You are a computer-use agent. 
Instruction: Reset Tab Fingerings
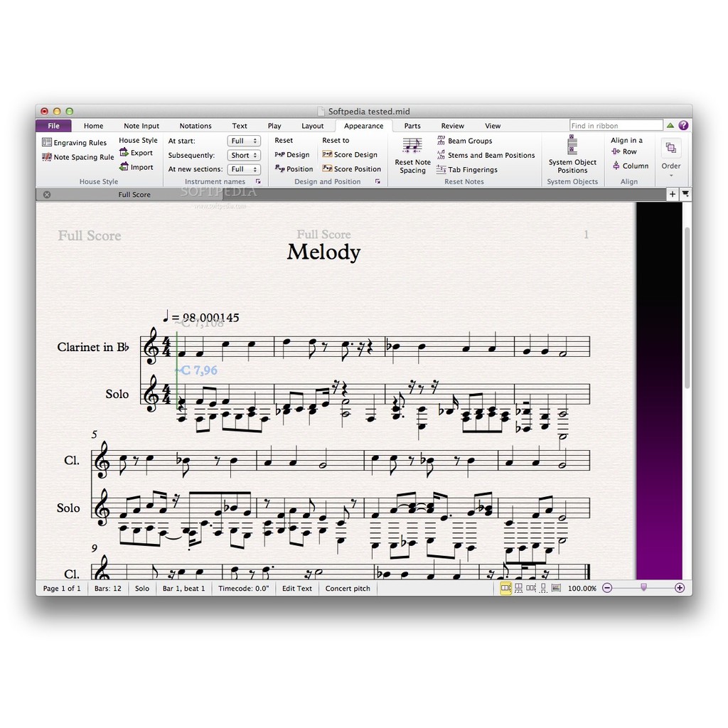click(467, 169)
